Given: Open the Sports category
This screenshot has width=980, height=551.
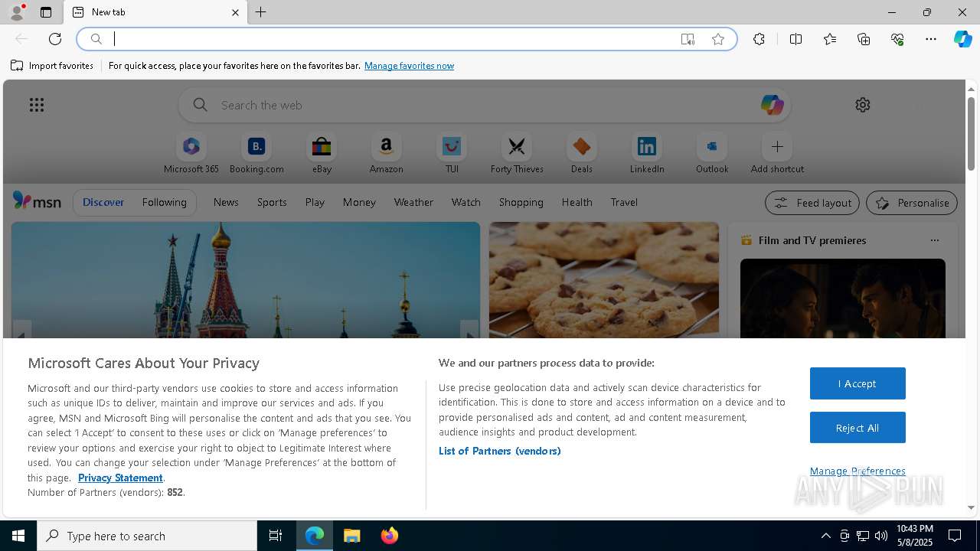Looking at the screenshot, I should [x=272, y=202].
